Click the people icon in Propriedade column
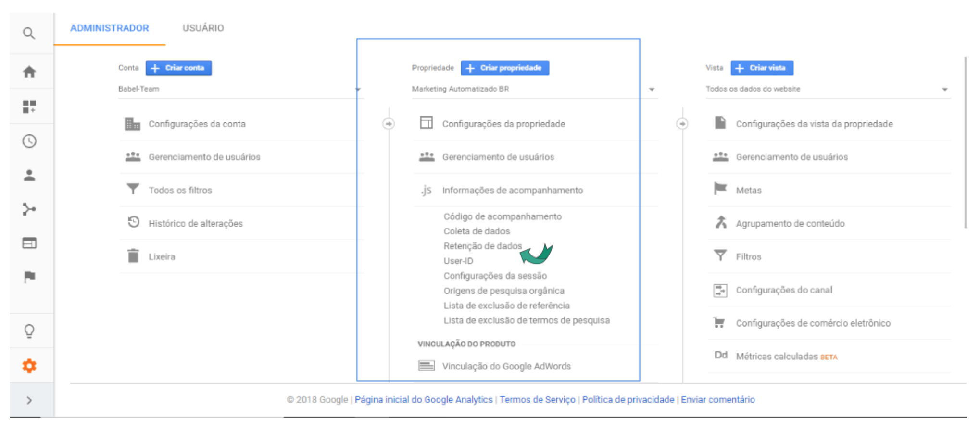980x433 pixels. [x=427, y=157]
